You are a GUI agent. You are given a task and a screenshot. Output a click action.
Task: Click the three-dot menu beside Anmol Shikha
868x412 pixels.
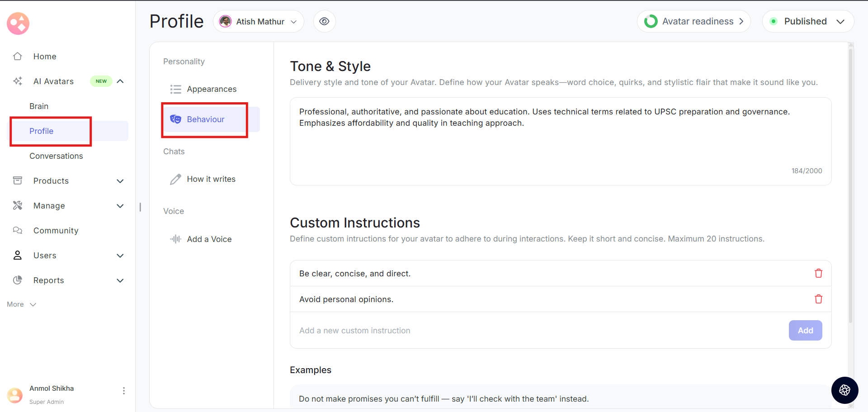coord(124,391)
